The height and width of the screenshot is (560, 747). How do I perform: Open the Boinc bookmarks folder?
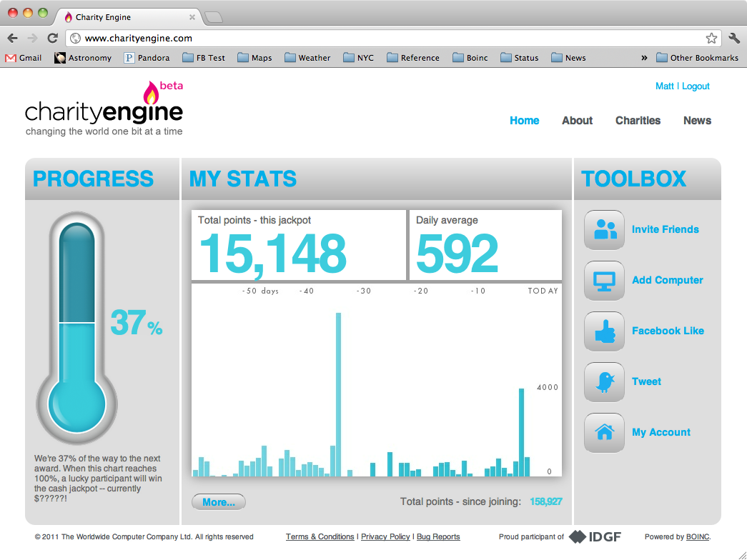pyautogui.click(x=470, y=58)
